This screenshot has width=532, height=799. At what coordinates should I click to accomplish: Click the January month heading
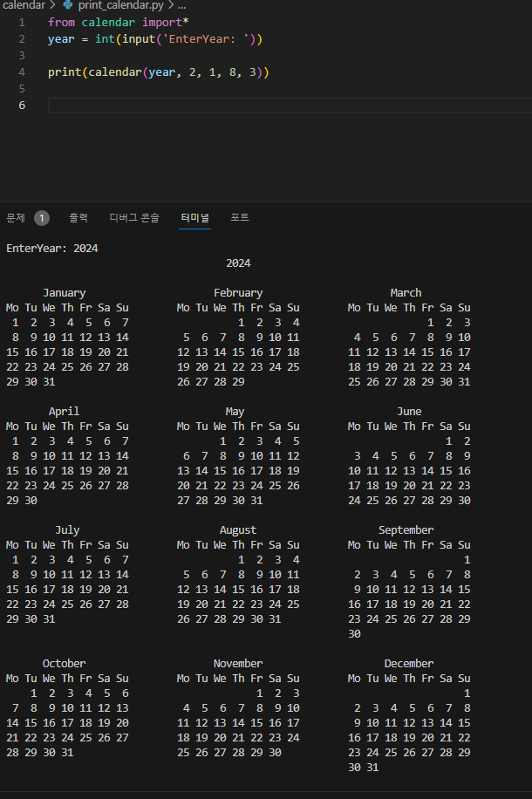point(65,293)
